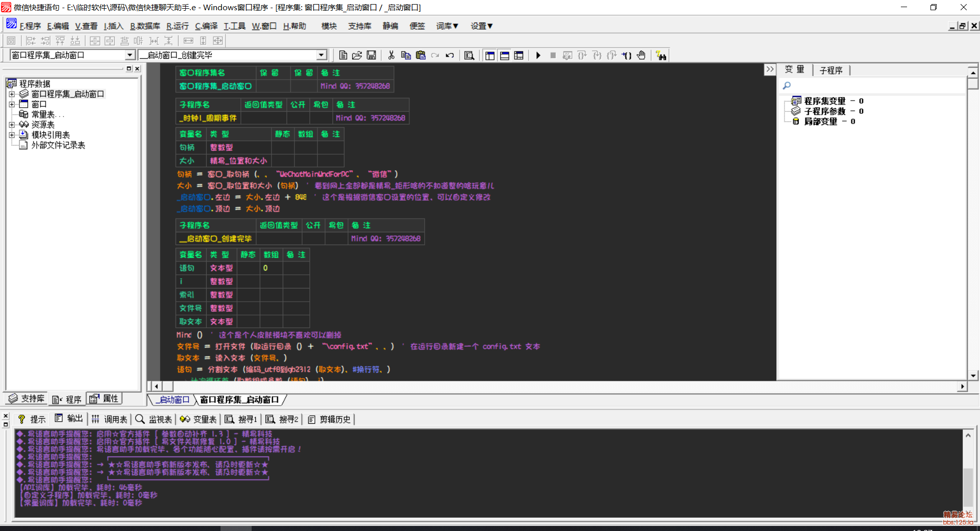
Task: Click the window-designer icon in alignment toolbar
Action: (11, 40)
